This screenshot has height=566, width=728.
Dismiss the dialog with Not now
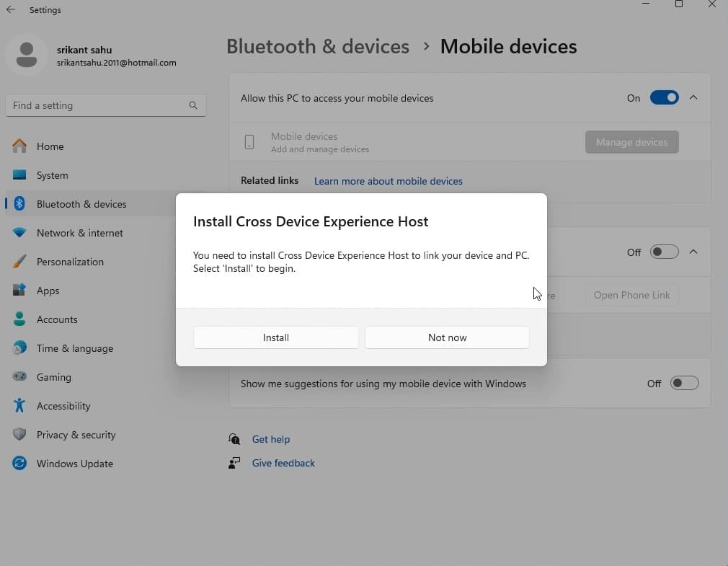[x=447, y=337]
